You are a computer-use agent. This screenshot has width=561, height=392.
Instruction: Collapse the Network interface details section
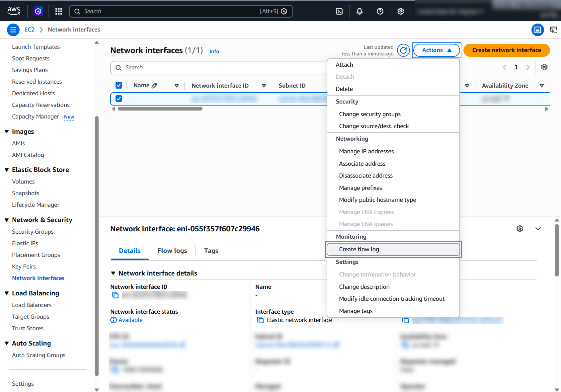coord(113,273)
